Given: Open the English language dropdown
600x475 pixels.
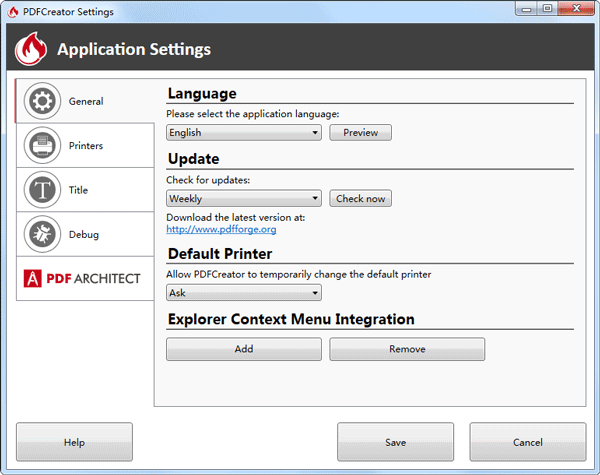Looking at the screenshot, I should tap(244, 132).
